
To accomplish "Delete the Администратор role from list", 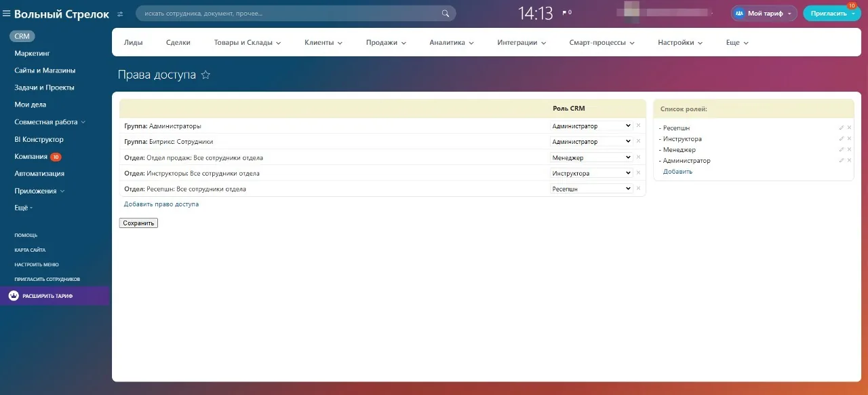I will click(x=849, y=160).
